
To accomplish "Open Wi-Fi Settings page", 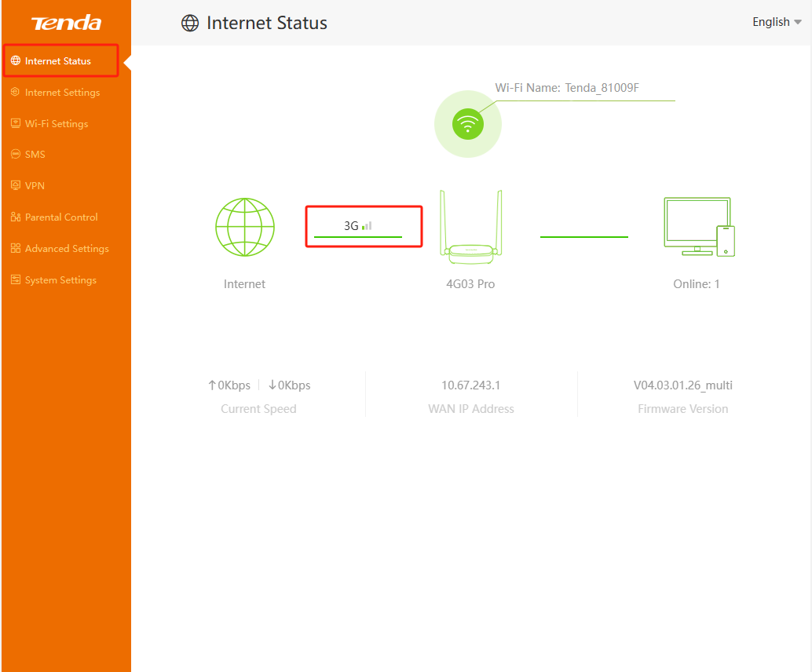I will [x=56, y=124].
